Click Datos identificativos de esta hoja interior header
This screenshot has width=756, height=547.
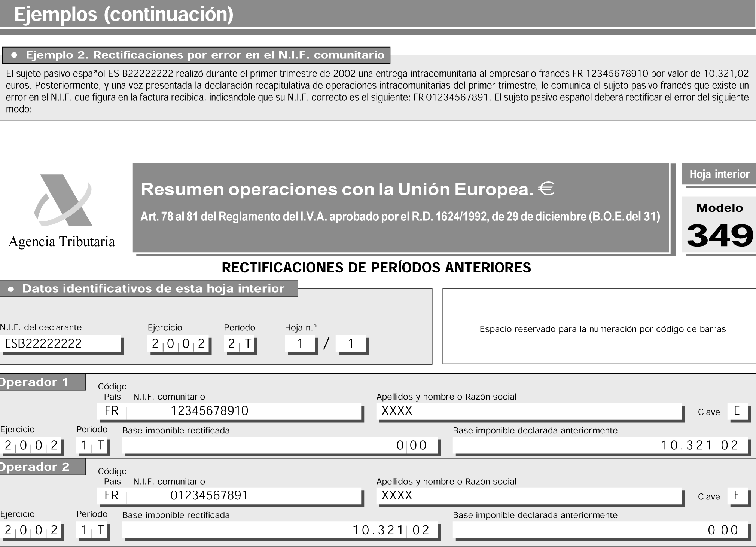coord(149,288)
